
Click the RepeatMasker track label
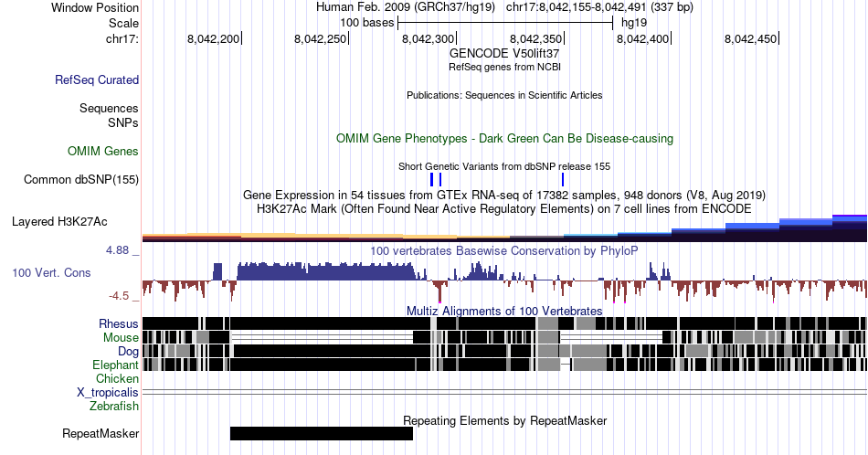101,433
